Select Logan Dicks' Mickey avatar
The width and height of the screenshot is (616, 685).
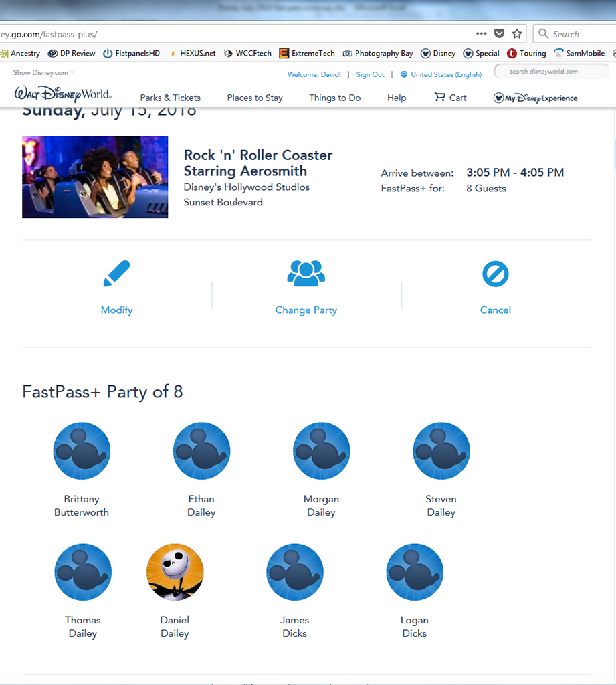(415, 572)
